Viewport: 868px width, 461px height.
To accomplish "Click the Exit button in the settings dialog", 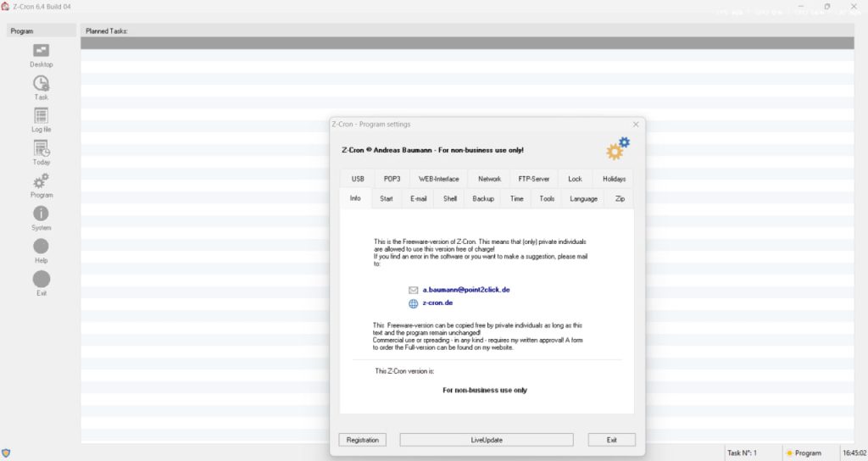I will [x=612, y=440].
